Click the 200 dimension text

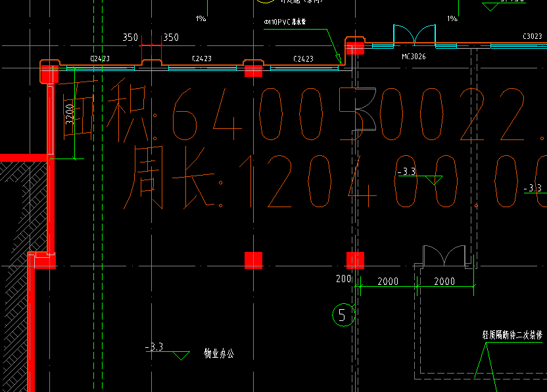point(344,279)
